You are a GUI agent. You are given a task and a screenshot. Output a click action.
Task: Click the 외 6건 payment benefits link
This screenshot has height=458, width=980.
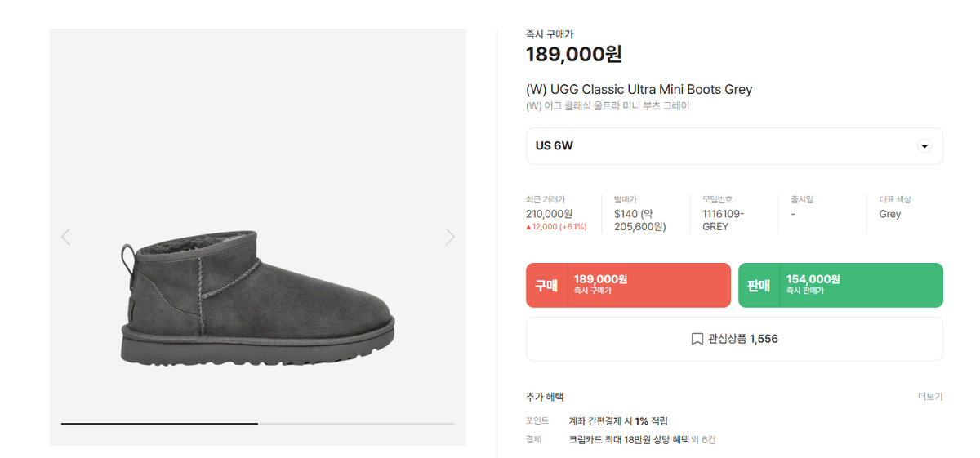pyautogui.click(x=703, y=439)
